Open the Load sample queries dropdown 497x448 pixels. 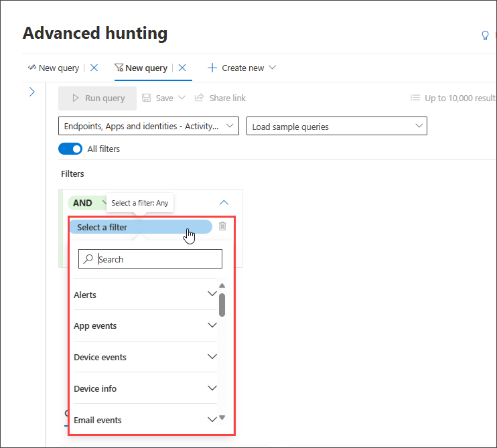click(x=337, y=126)
